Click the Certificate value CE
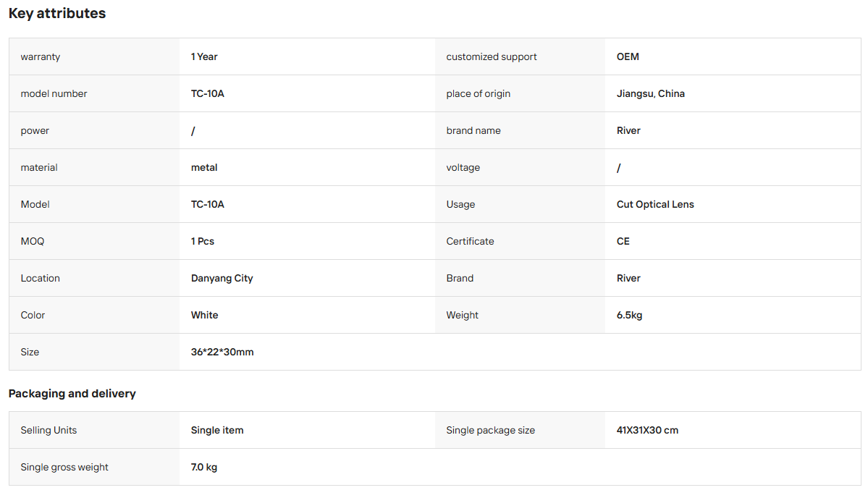The image size is (868, 498). [623, 241]
